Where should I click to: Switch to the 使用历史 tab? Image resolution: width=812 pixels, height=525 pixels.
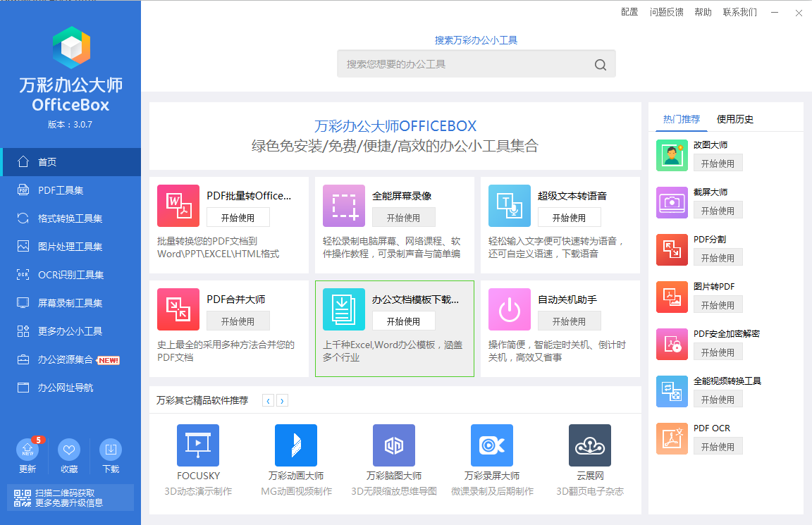735,119
